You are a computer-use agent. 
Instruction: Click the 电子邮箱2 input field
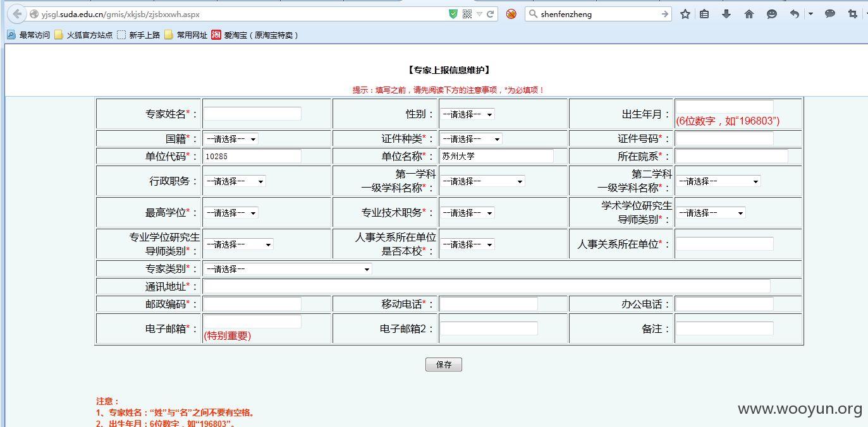click(489, 328)
